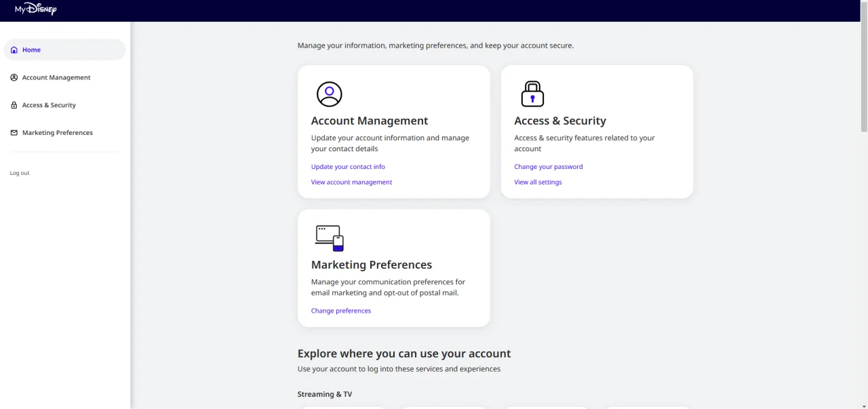The height and width of the screenshot is (409, 868).
Task: Click the Change your password link
Action: [549, 167]
